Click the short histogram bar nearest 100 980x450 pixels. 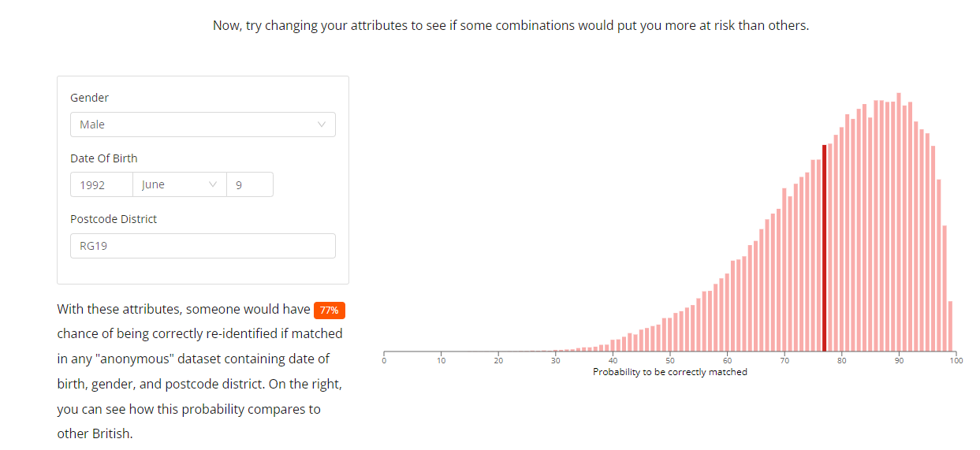[951, 325]
